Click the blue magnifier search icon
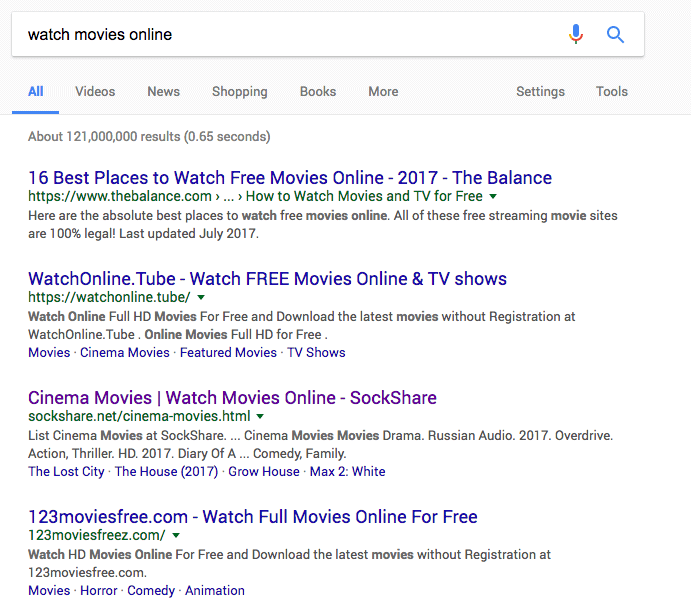 coord(615,34)
